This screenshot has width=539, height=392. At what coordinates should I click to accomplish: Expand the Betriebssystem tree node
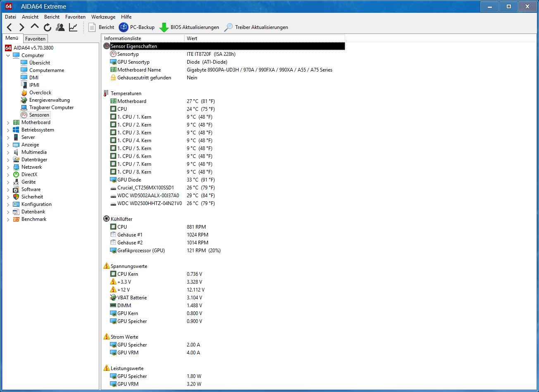click(8, 130)
